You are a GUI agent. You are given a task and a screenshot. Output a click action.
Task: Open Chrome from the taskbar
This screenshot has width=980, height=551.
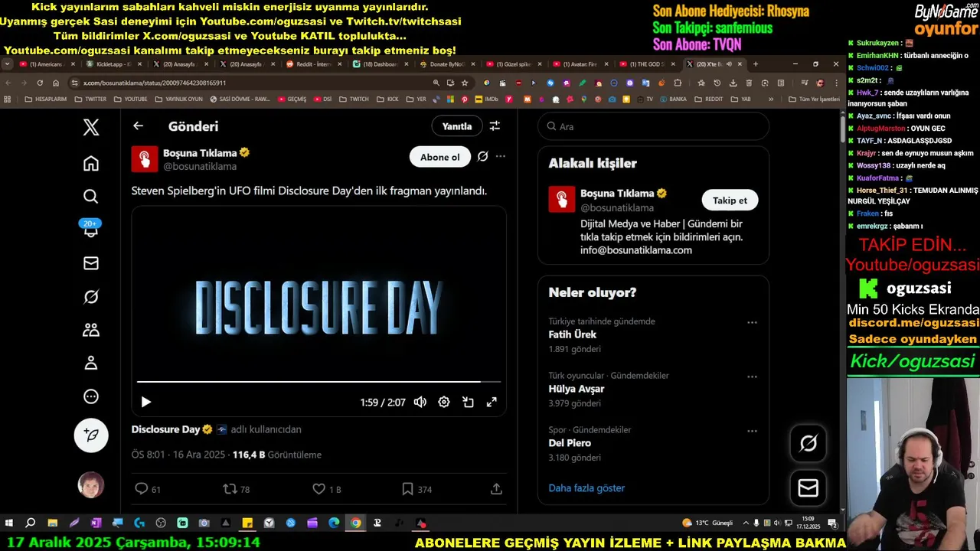coord(356,523)
